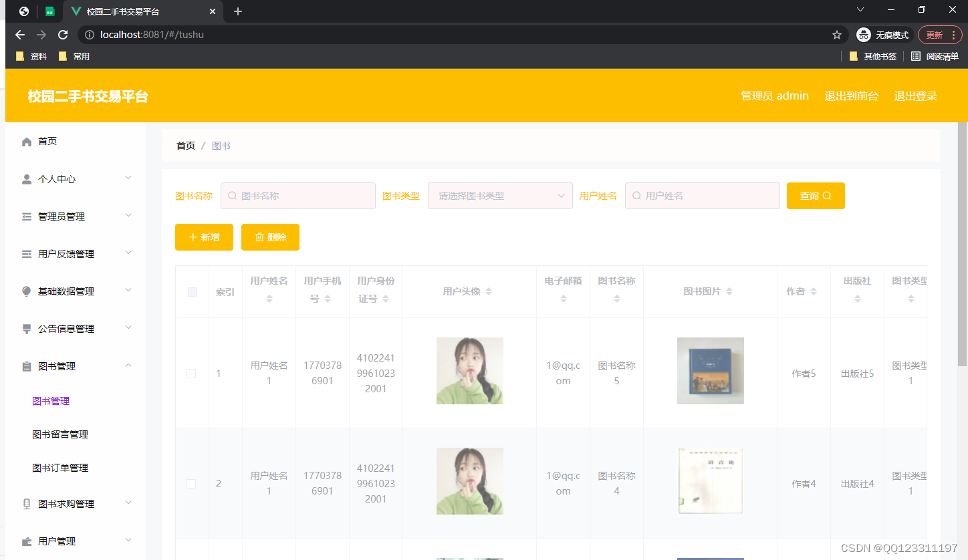This screenshot has height=560, width=968.
Task: Click the page vertical scrollbar
Action: click(963, 244)
